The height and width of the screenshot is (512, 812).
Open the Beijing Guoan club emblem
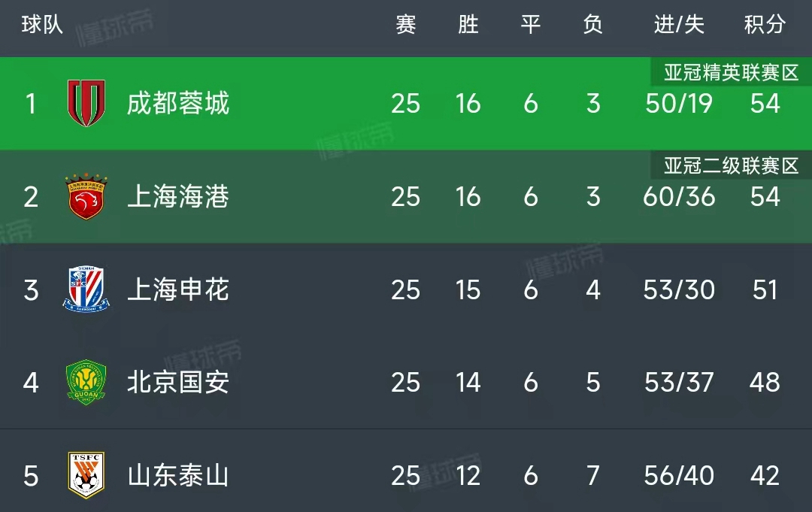point(86,383)
